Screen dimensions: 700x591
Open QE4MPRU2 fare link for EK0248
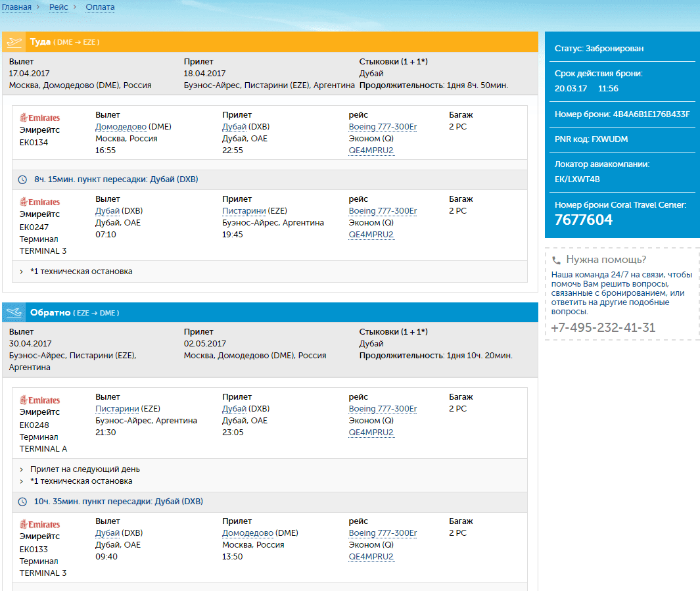[x=371, y=432]
